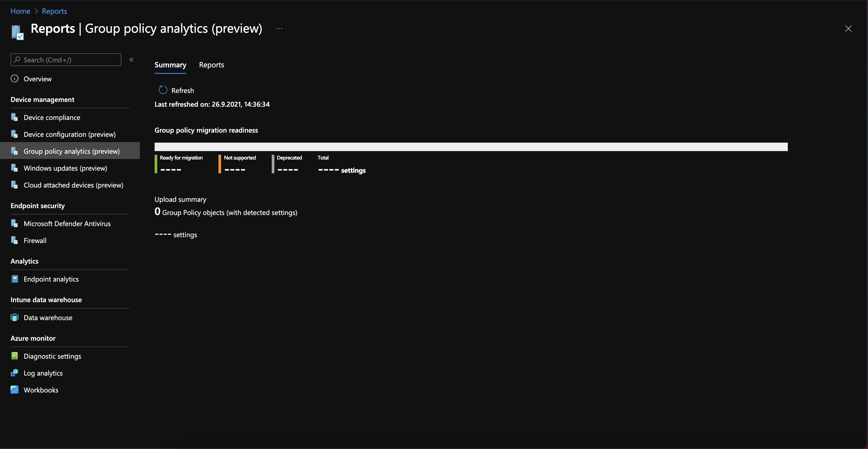Switch to the Summary tab
Viewport: 868px width, 449px height.
[170, 65]
